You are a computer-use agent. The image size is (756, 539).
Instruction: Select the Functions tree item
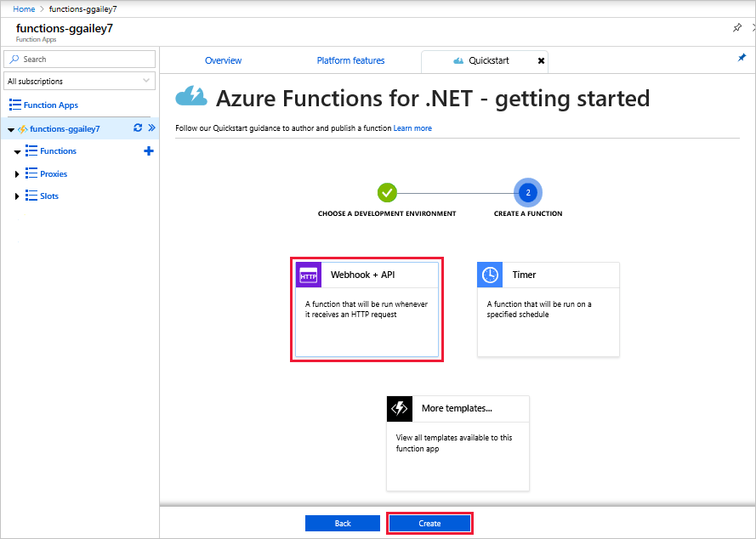pos(58,150)
